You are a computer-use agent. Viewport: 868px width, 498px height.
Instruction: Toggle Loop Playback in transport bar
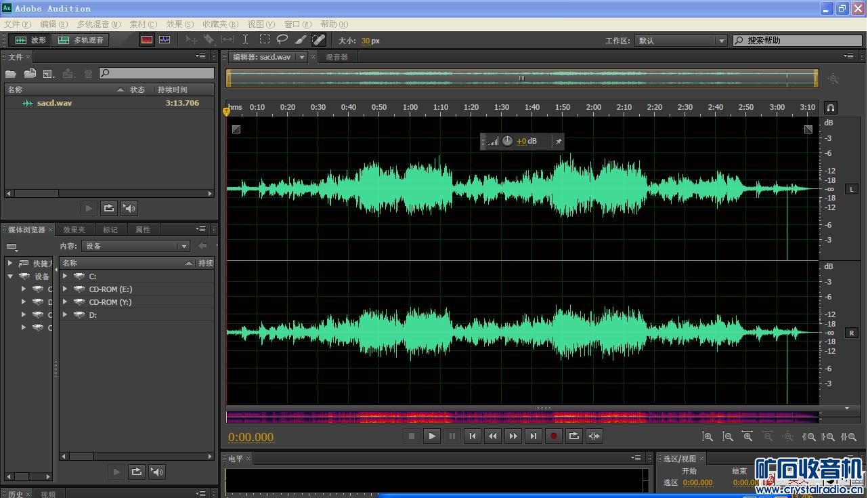pos(573,436)
